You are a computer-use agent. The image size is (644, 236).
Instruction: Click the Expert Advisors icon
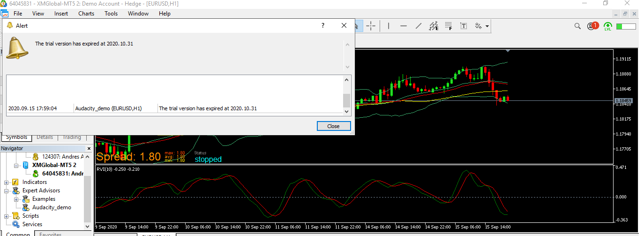click(15, 190)
